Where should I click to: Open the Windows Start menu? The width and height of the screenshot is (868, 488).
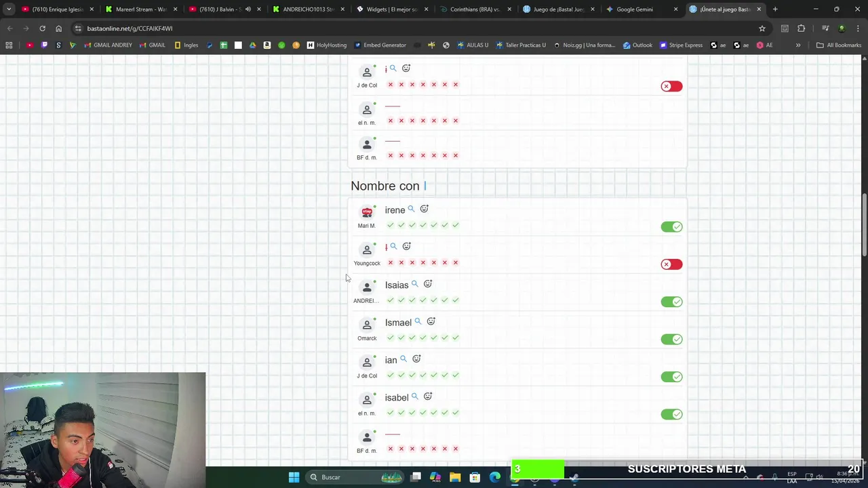(294, 477)
